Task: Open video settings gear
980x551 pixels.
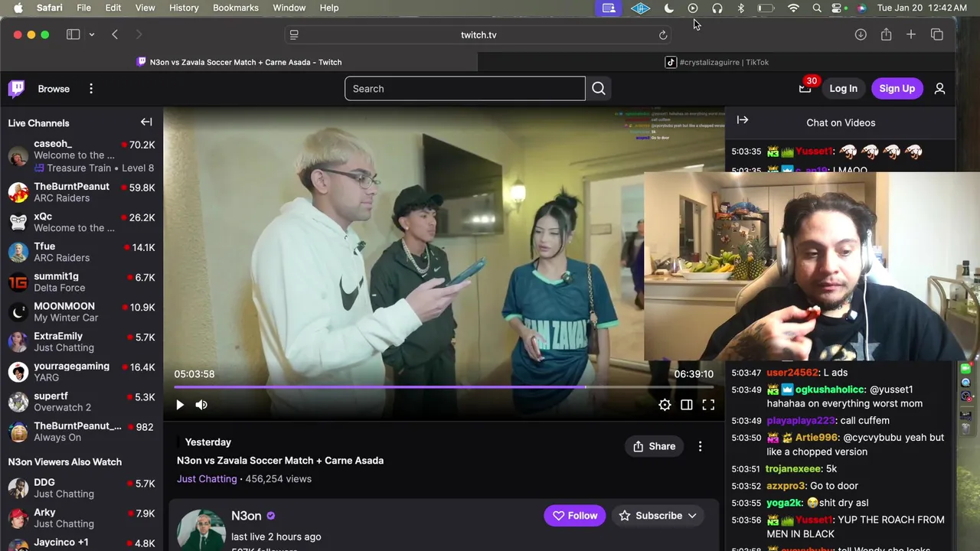Action: point(665,405)
